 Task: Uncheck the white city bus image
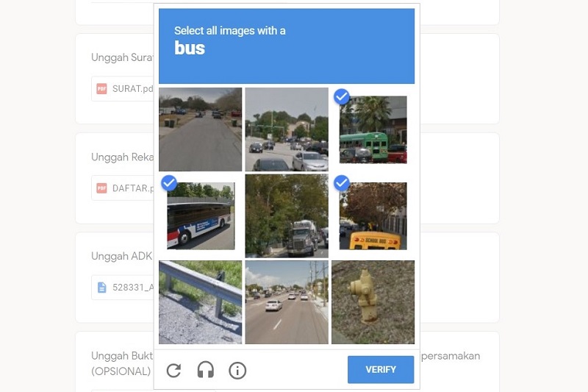point(201,215)
